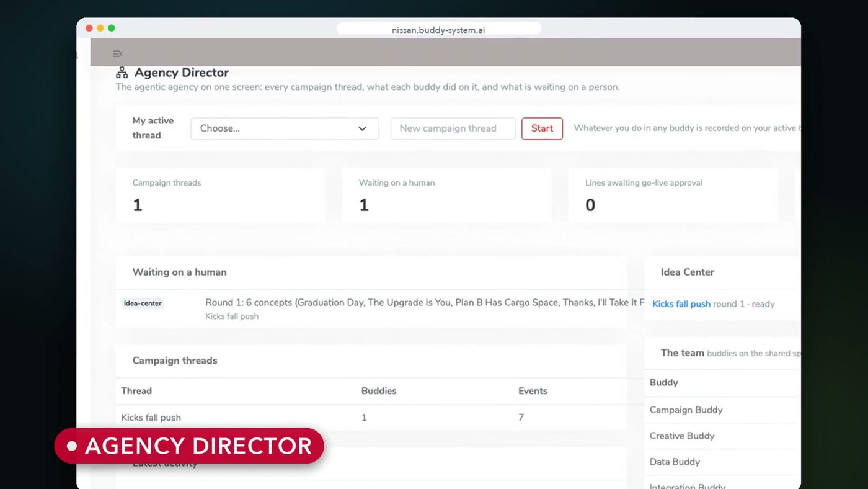Open the blue Kicks fall push link in Idea Center
868x489 pixels.
(x=681, y=304)
